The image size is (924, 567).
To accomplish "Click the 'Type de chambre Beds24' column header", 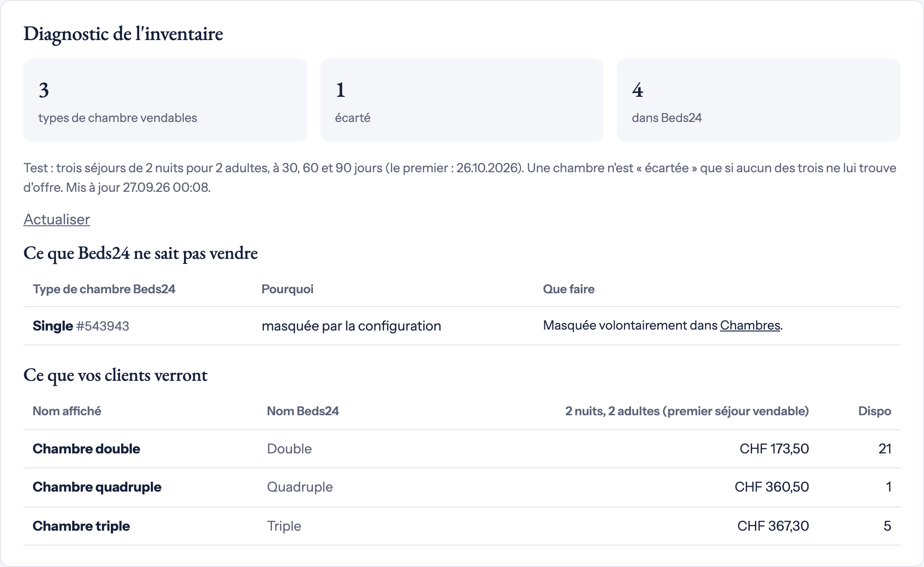I will pos(104,289).
